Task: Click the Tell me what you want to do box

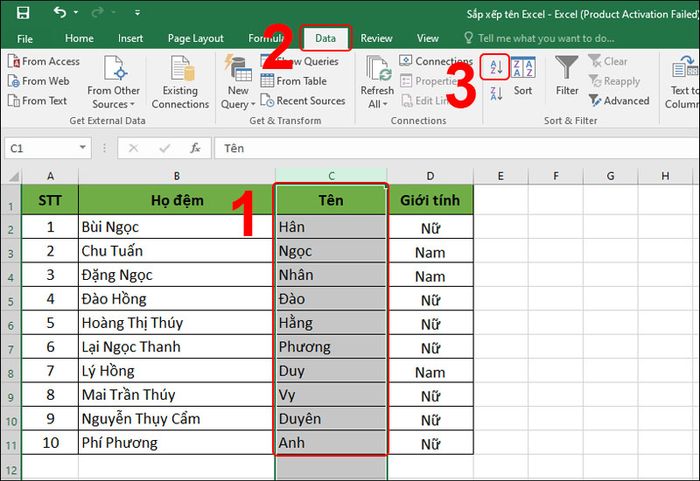Action: [539, 38]
